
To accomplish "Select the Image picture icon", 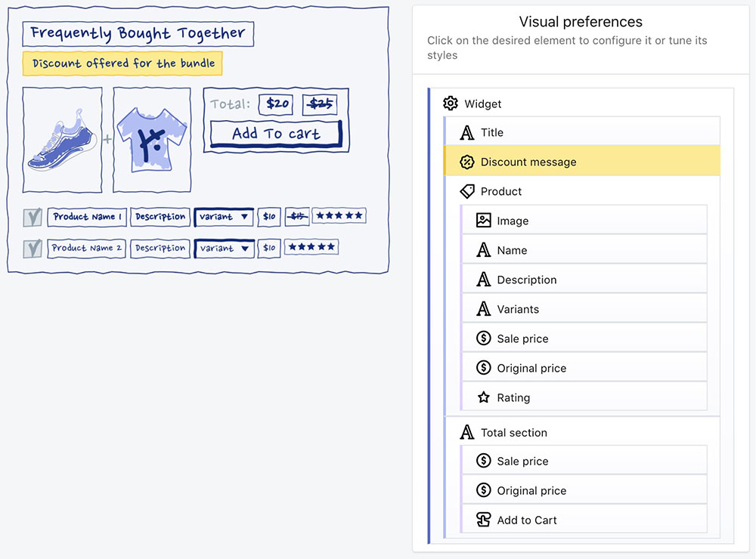I will pos(483,221).
